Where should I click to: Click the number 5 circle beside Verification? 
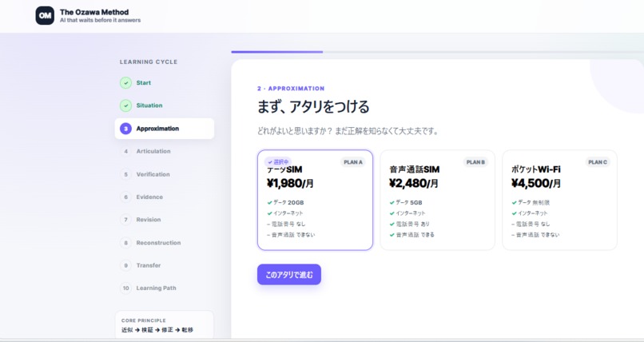[x=125, y=174]
